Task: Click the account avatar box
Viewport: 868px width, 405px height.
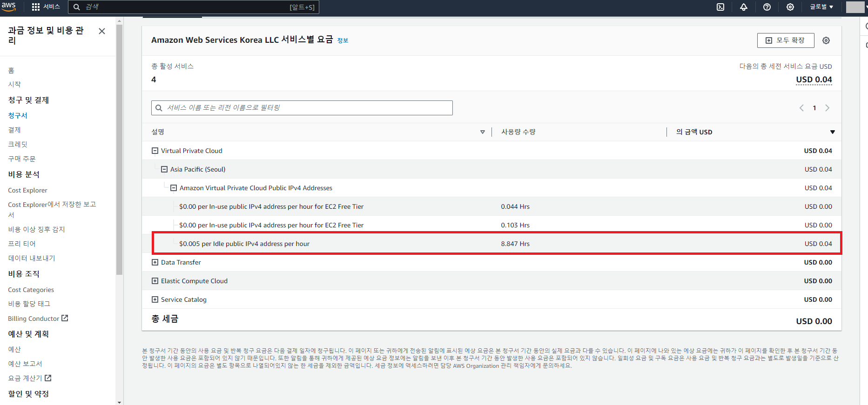Action: click(x=855, y=7)
